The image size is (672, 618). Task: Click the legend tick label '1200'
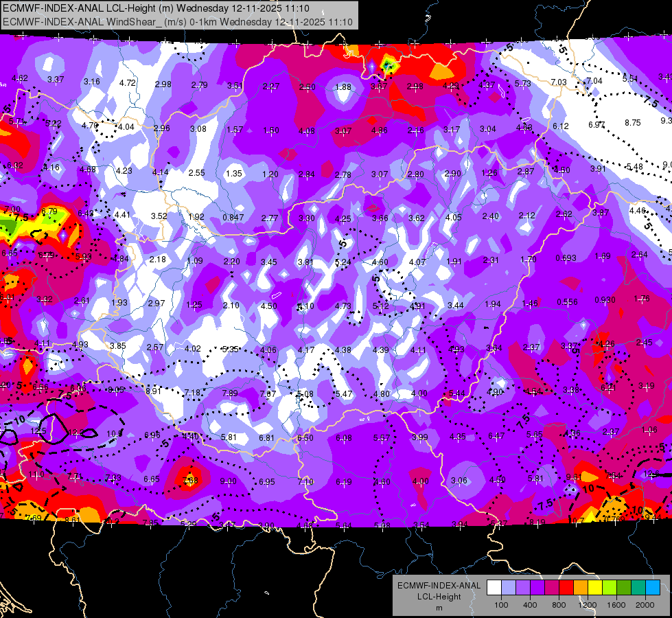(x=588, y=605)
